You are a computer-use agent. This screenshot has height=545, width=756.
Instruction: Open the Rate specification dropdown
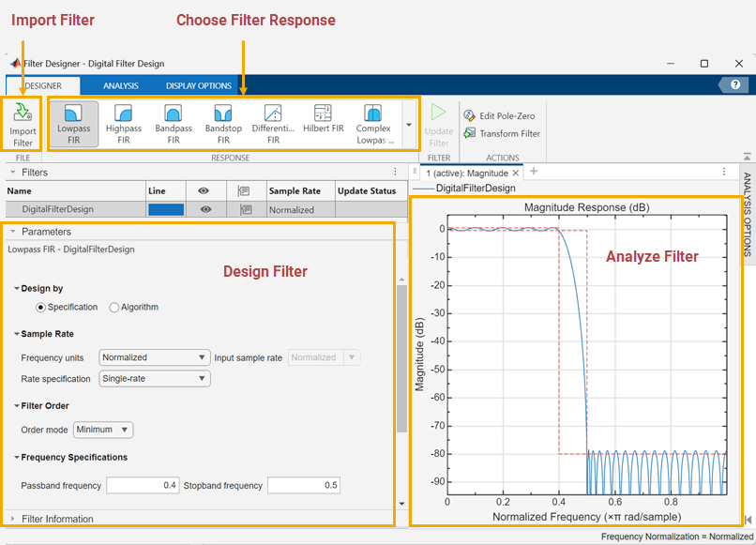(154, 378)
